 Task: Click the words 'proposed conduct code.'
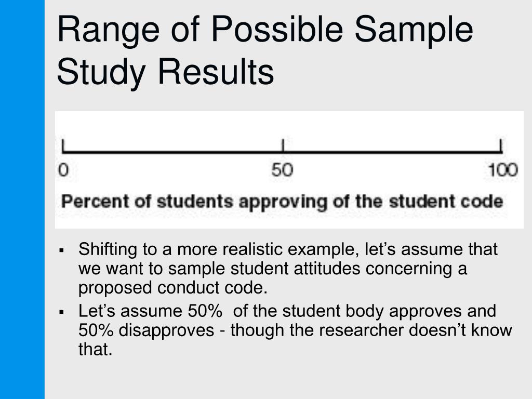(x=173, y=288)
